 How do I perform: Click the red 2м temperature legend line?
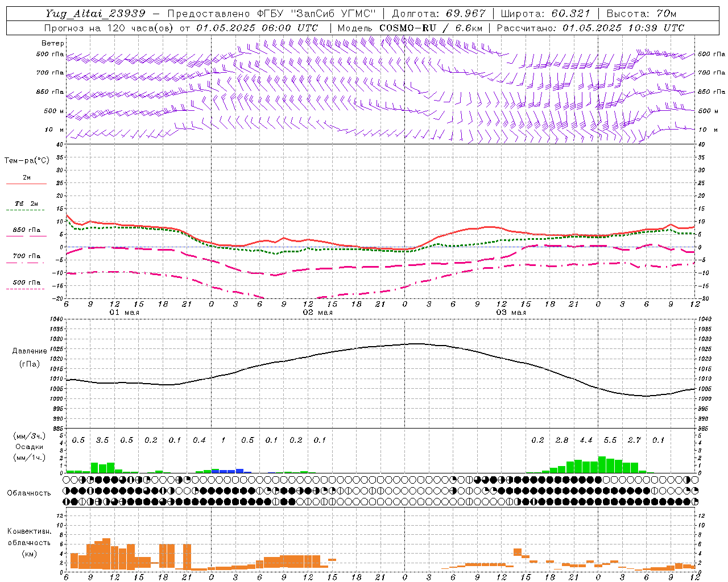click(x=26, y=184)
